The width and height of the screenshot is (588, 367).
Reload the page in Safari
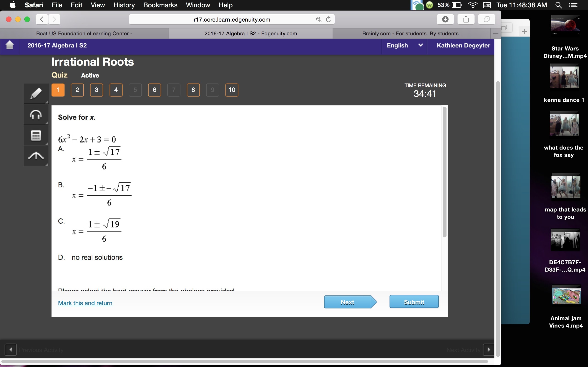pos(328,19)
